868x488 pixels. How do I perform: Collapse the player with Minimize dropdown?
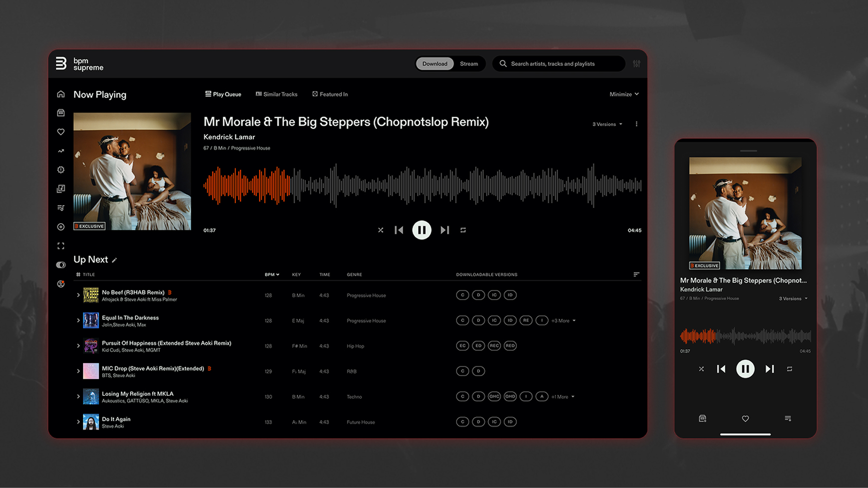[x=624, y=94]
